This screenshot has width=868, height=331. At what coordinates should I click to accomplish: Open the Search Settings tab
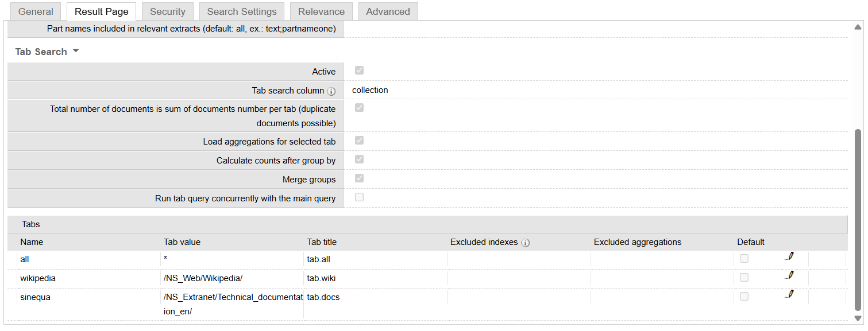(x=242, y=11)
